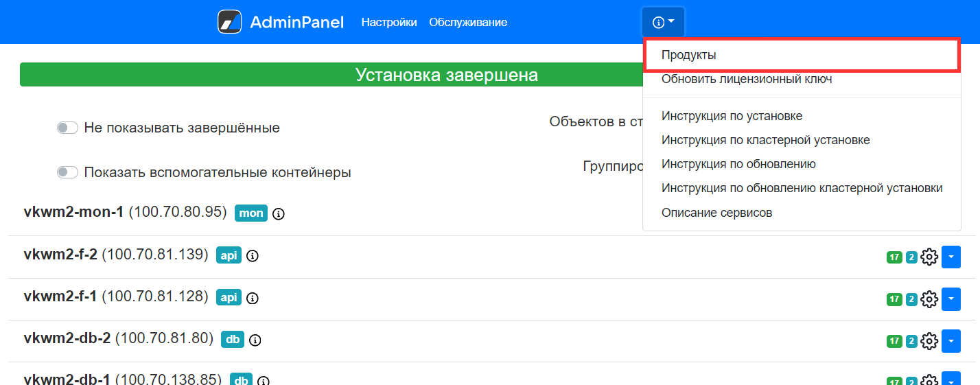Open 'Настройки' in the top navigation
Viewport: 980px width, 385px height.
tap(388, 22)
